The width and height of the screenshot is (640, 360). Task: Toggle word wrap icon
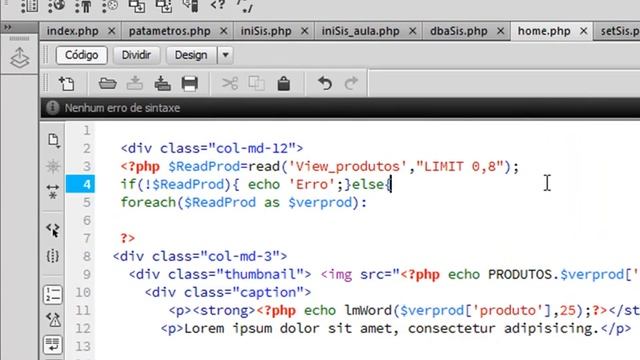pos(53,345)
